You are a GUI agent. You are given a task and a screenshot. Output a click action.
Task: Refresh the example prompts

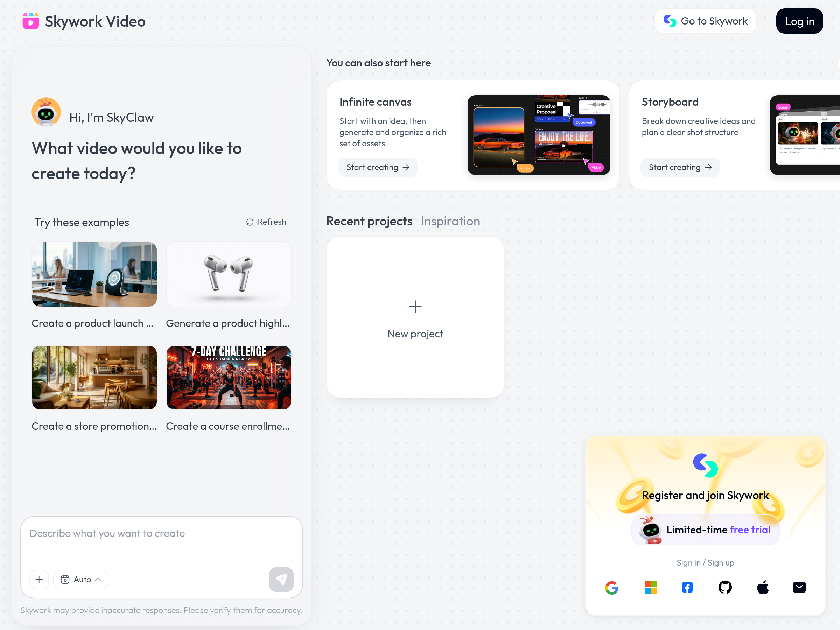(x=266, y=222)
